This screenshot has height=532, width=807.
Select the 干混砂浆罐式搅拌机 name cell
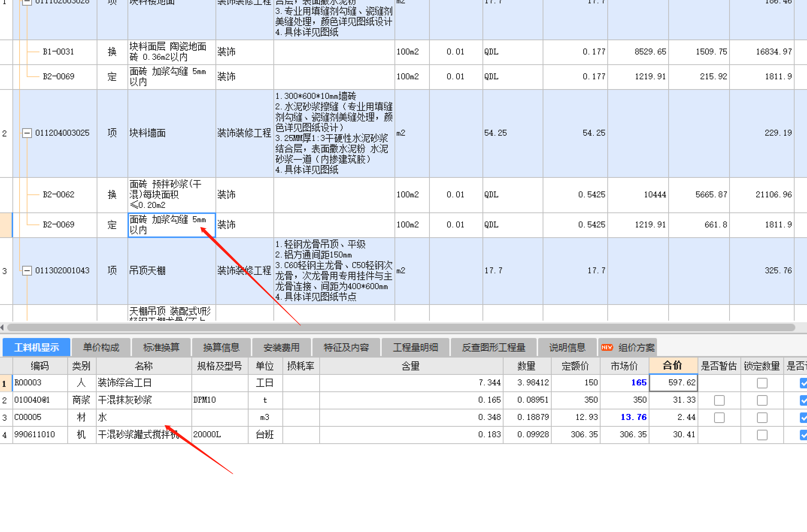pyautogui.click(x=144, y=435)
